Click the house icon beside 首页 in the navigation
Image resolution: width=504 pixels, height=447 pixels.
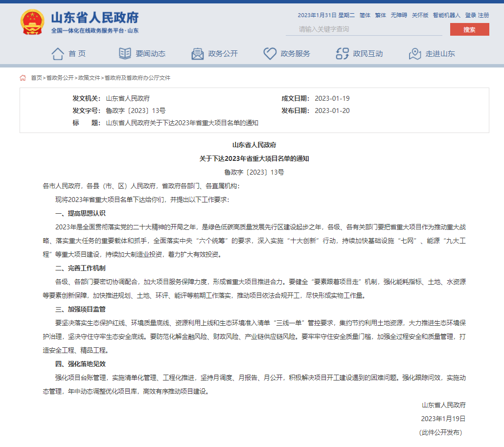(58, 54)
